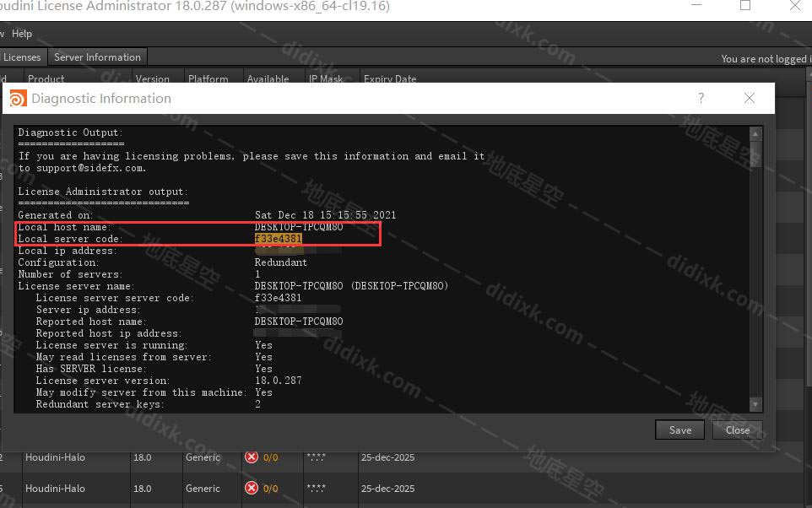
Task: Switch to the Licenses tab
Action: pyautogui.click(x=22, y=57)
